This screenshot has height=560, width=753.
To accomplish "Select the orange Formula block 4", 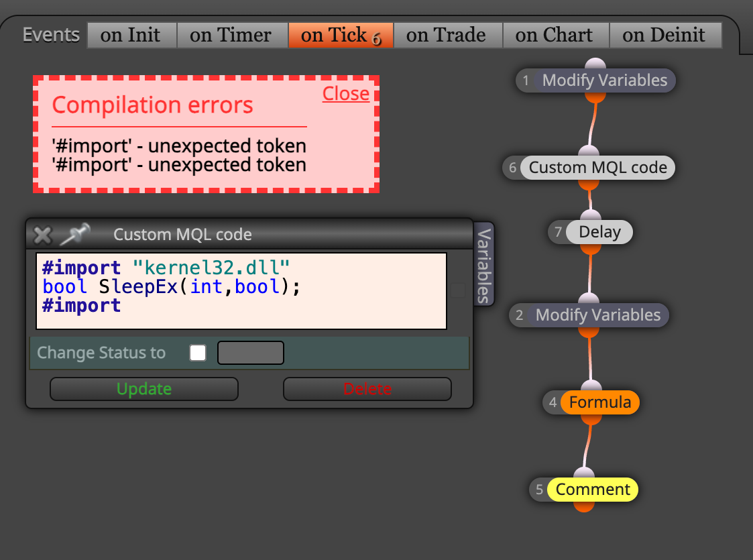I will pos(591,402).
